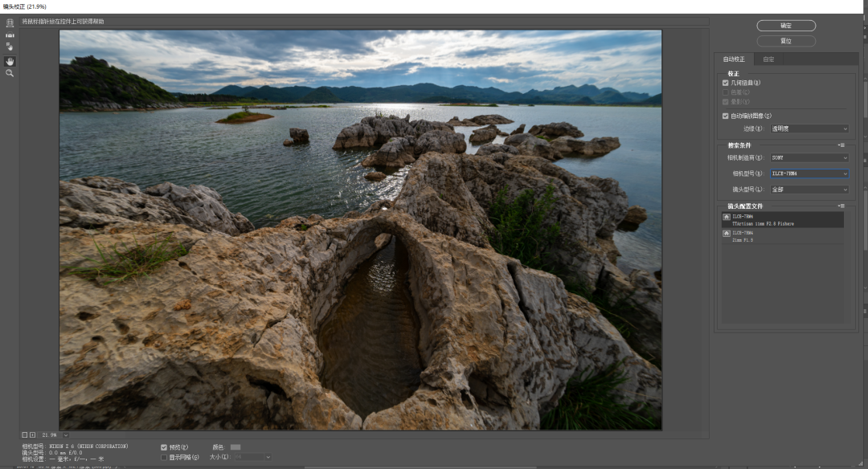Screen dimensions: 868x469
Task: Open the zoom percentage dropdown arrow
Action: tap(66, 434)
